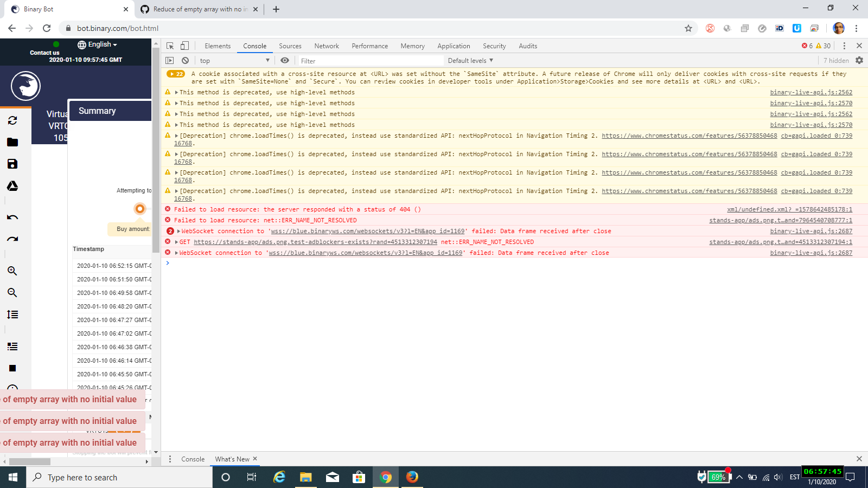Switch to the Application tab

point(454,46)
